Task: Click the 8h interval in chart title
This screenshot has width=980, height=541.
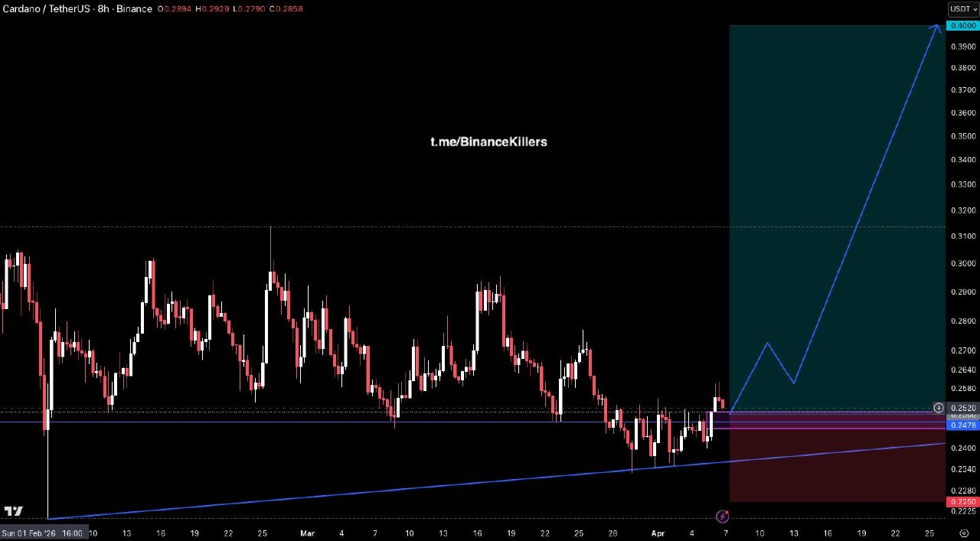Action: coord(103,9)
